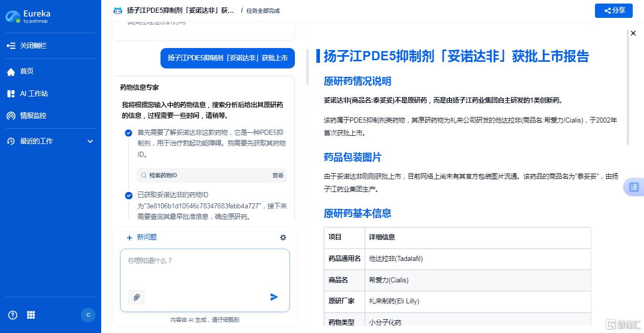The width and height of the screenshot is (644, 333).
Task: Close the report panel with X
Action: pos(633,33)
